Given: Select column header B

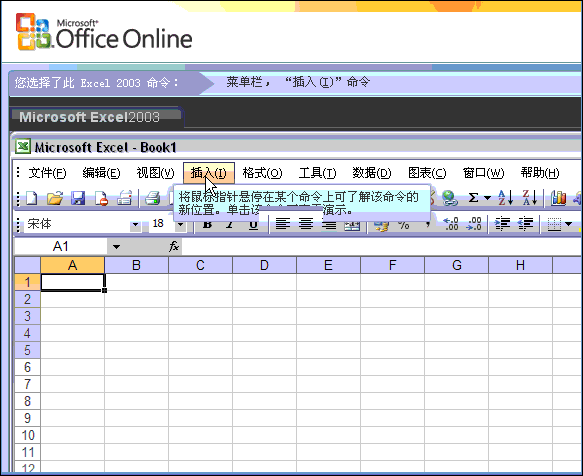Looking at the screenshot, I should coord(136,265).
